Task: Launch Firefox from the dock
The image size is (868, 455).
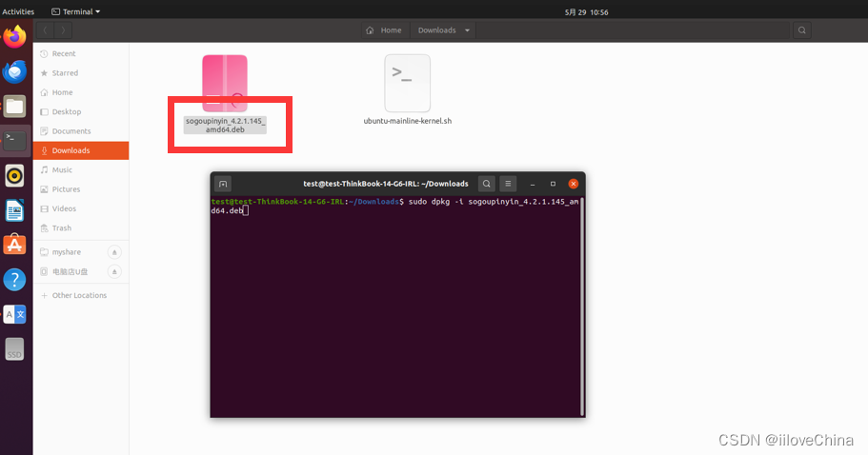Action: [15, 37]
